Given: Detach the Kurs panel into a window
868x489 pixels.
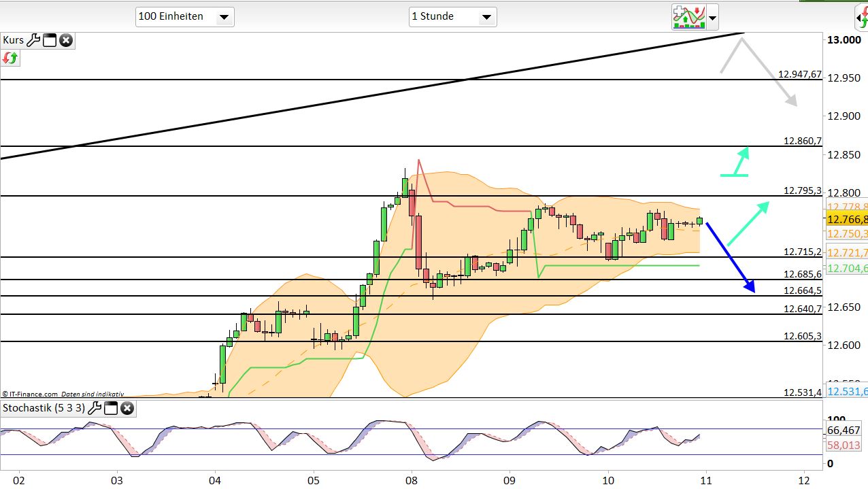Looking at the screenshot, I should point(49,40).
